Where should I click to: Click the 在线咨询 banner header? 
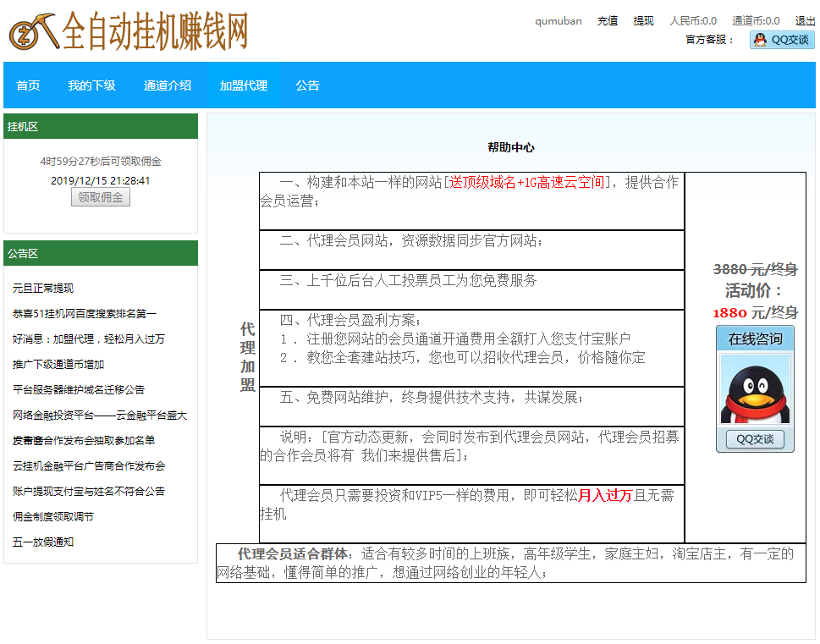(755, 339)
